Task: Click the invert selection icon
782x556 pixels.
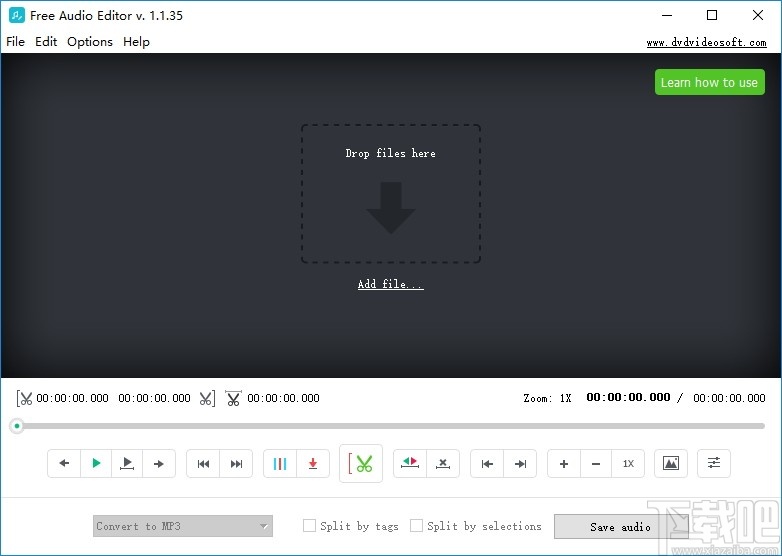Action: coord(409,463)
